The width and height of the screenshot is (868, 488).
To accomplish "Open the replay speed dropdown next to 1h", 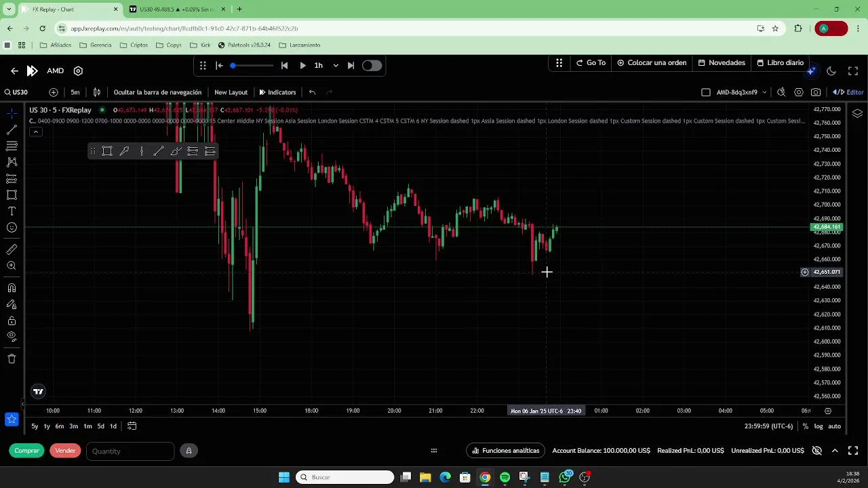I will click(x=336, y=66).
